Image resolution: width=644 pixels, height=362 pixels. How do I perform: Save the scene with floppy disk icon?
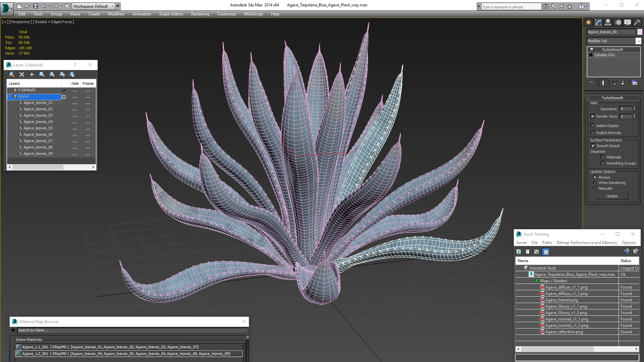(x=36, y=6)
